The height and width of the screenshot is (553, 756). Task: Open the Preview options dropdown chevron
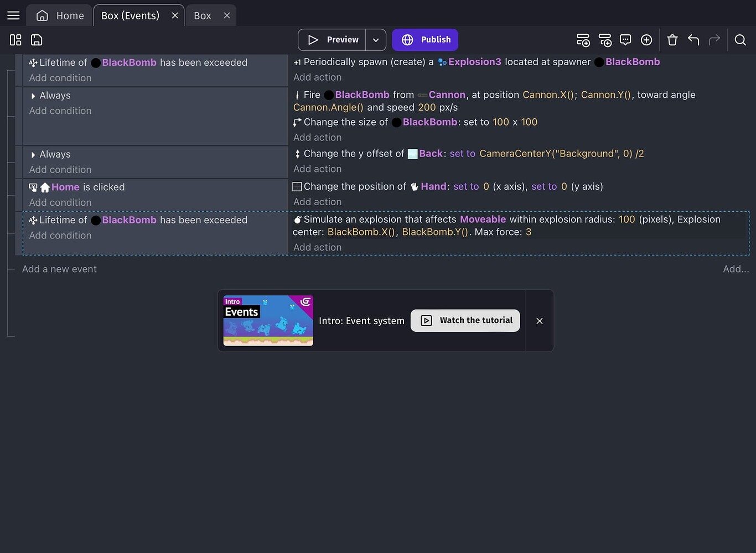coord(376,40)
